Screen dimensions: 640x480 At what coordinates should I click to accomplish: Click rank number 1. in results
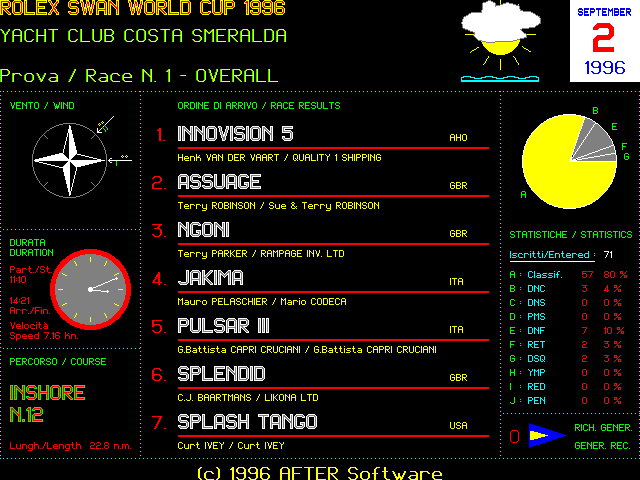(x=161, y=135)
